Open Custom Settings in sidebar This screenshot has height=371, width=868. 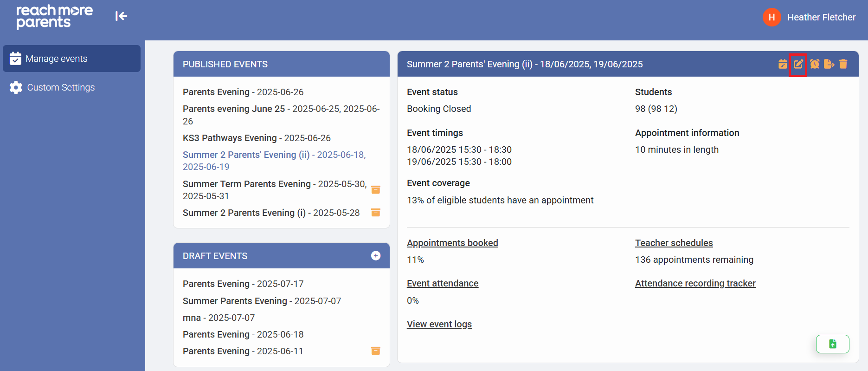[60, 87]
